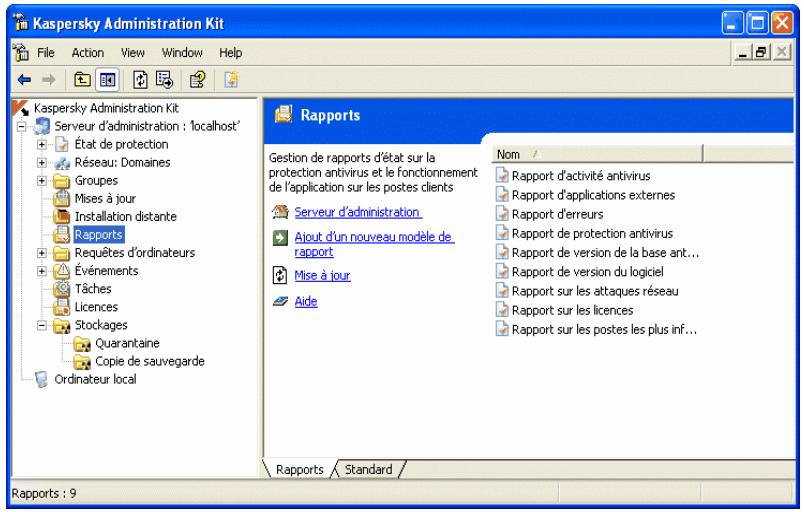This screenshot has width=804, height=512.
Task: Select Rapport sur les licences
Action: 572,310
